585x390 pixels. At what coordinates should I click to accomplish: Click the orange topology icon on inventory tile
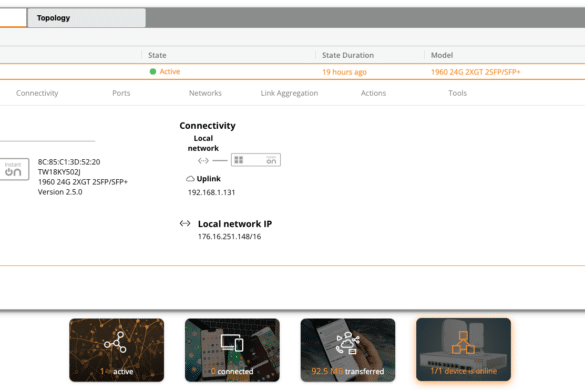[x=463, y=342]
